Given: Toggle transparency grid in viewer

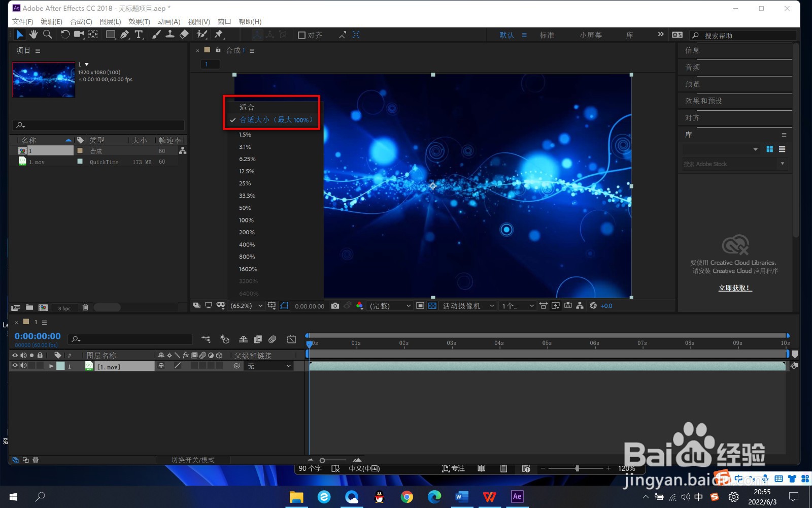Looking at the screenshot, I should (432, 306).
